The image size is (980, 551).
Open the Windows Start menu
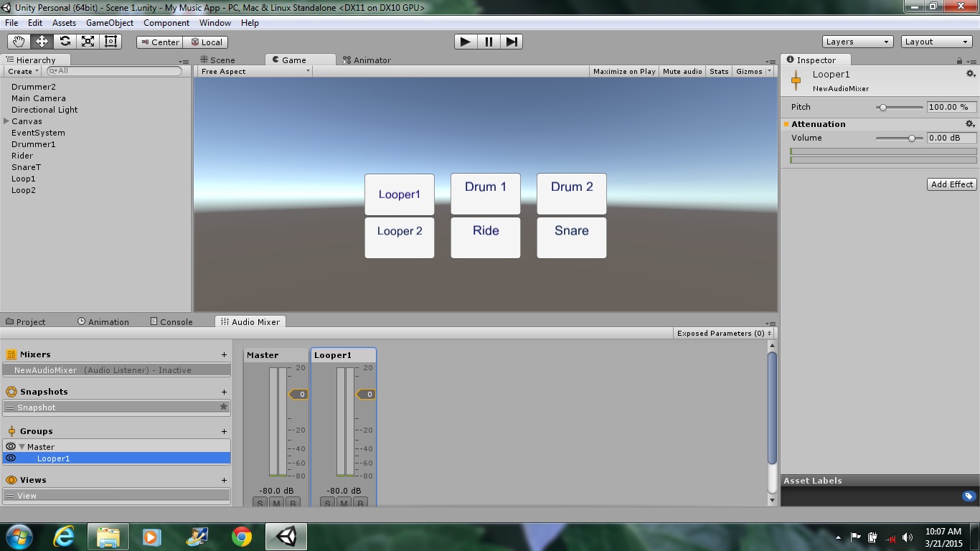(19, 537)
